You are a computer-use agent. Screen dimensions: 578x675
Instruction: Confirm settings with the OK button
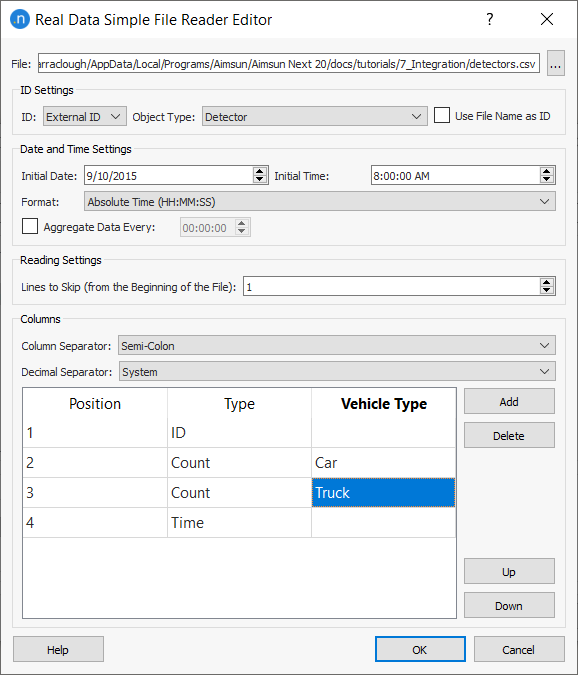coord(420,649)
